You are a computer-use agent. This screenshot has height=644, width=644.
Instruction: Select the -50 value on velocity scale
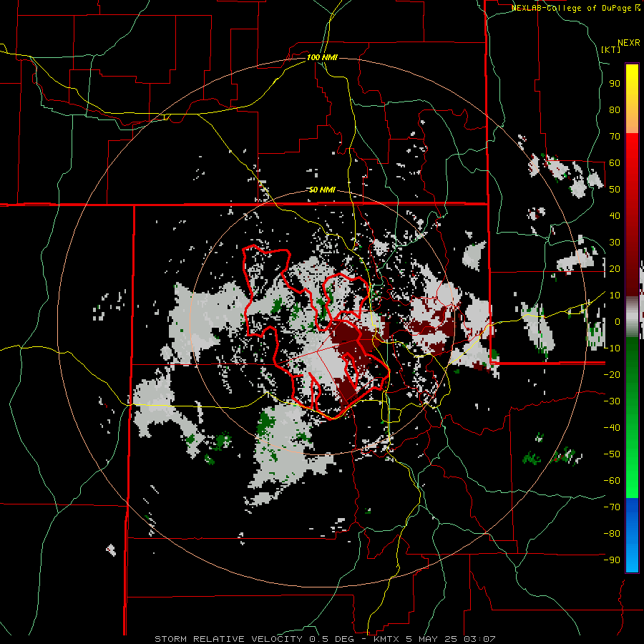pyautogui.click(x=612, y=454)
